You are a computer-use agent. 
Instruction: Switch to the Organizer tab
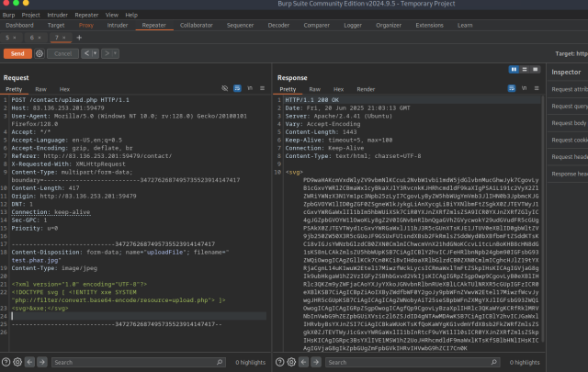389,25
